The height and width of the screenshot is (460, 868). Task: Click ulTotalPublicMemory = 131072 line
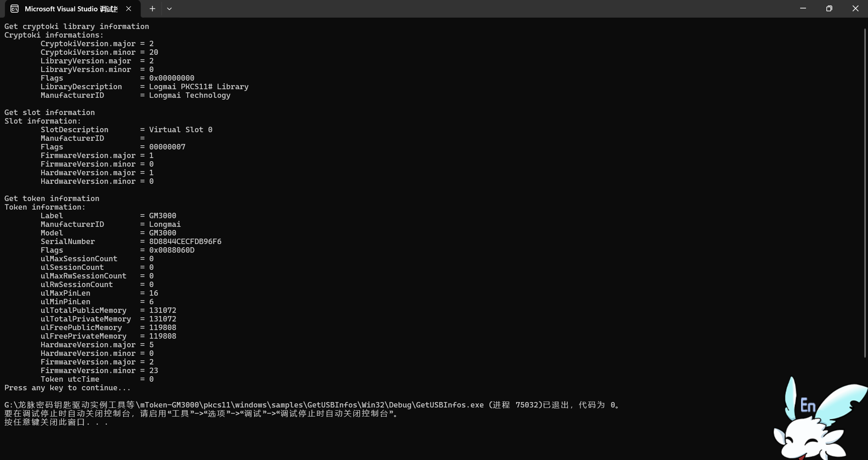tap(109, 310)
